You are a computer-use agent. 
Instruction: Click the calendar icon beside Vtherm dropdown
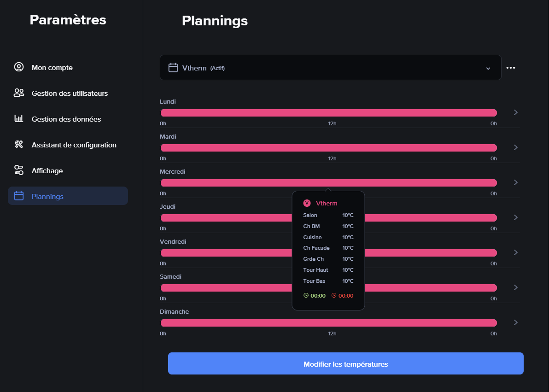click(x=173, y=68)
